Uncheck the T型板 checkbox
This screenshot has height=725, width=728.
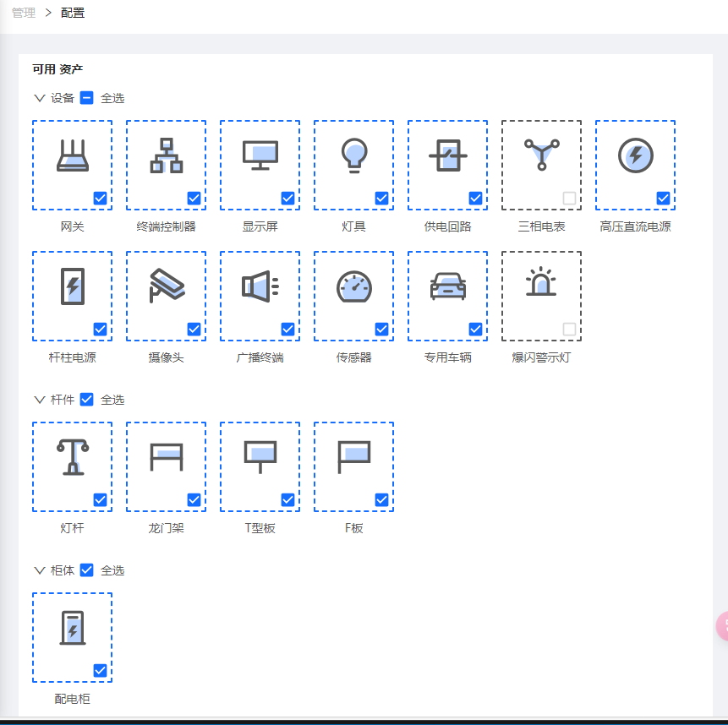coord(287,499)
